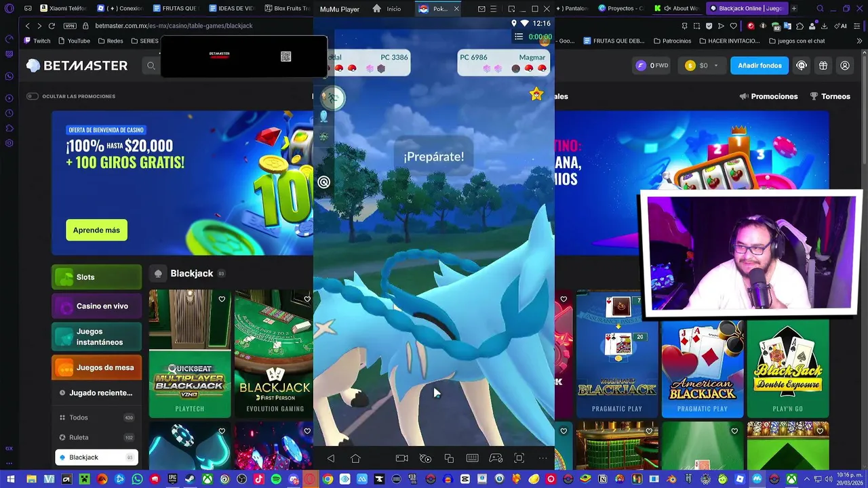Image resolution: width=868 pixels, height=488 pixels.
Task: Click the gold star icon in Pokémon battle
Action: [536, 94]
